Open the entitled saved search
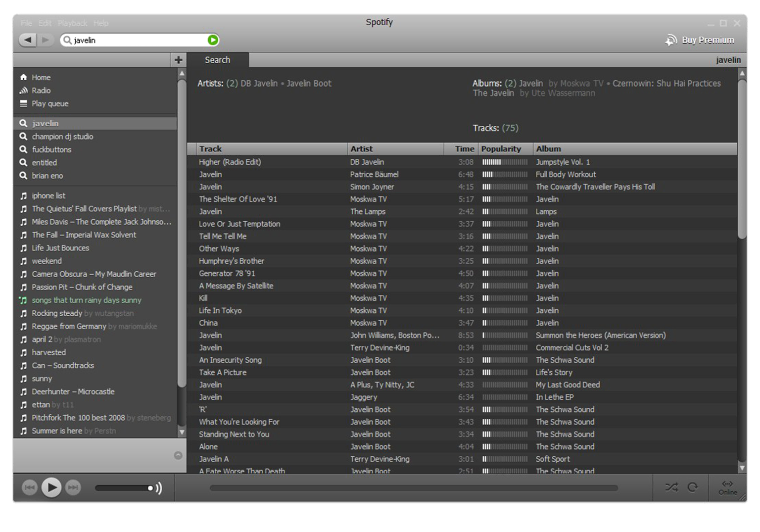The height and width of the screenshot is (532, 760). tap(45, 162)
